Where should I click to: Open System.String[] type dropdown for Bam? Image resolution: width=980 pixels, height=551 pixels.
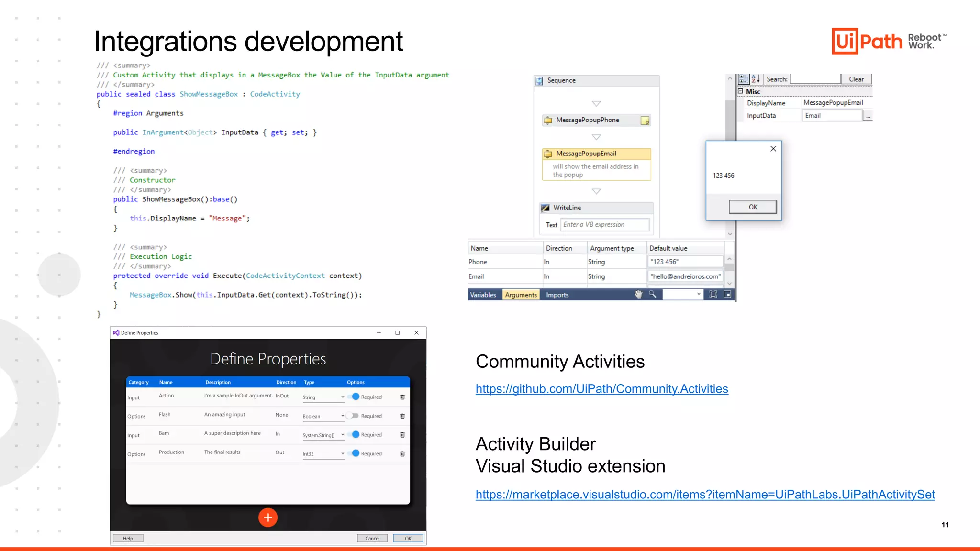pyautogui.click(x=323, y=435)
